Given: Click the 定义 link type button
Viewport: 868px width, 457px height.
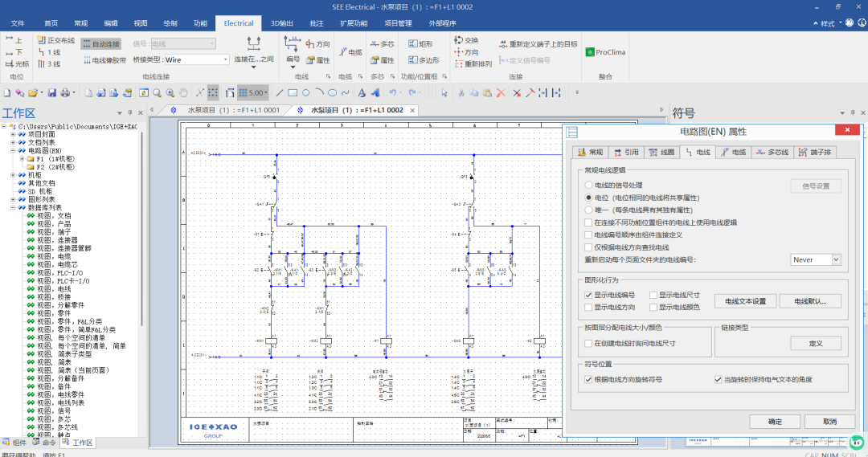Looking at the screenshot, I should [816, 344].
